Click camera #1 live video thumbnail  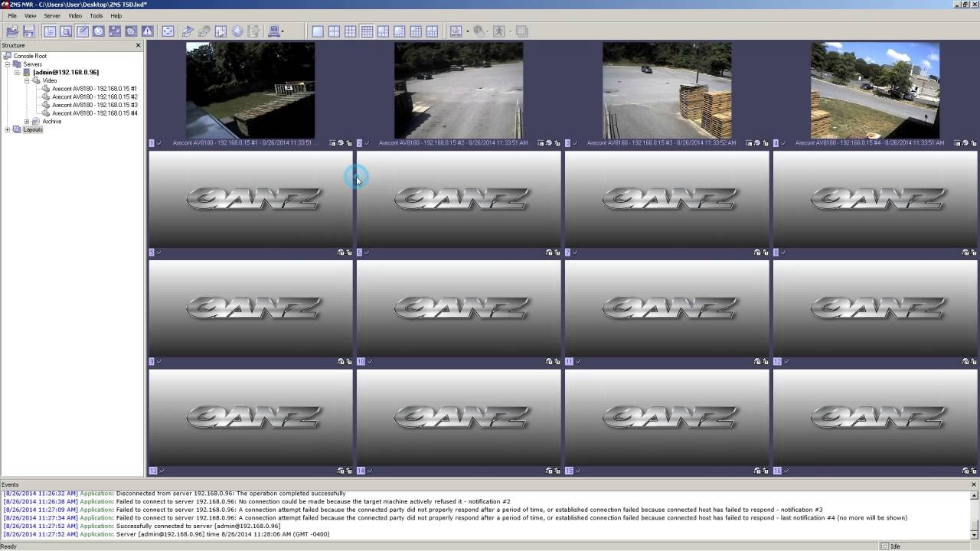(x=250, y=90)
